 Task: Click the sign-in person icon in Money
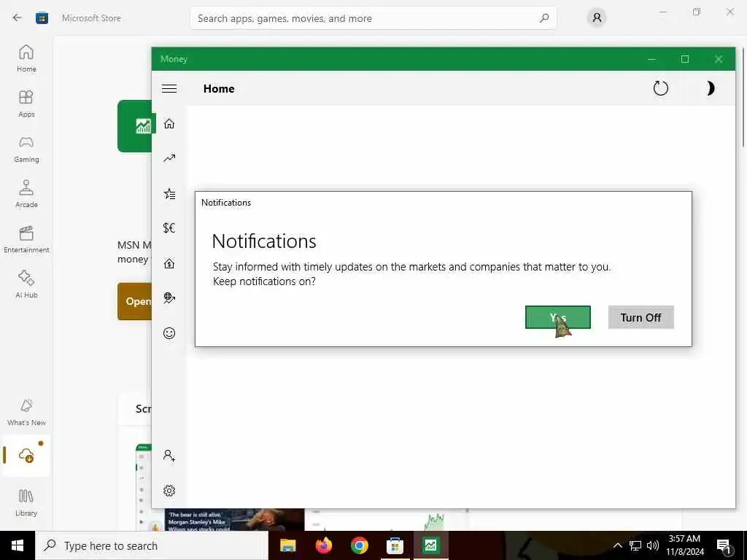pos(169,455)
